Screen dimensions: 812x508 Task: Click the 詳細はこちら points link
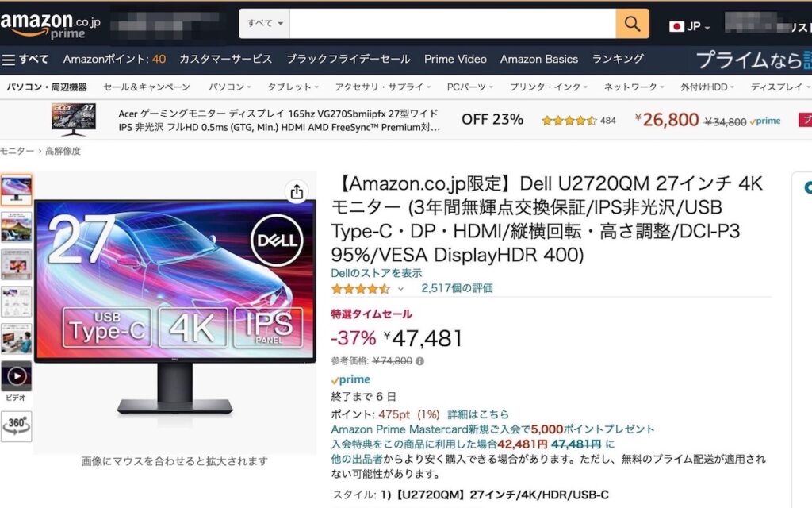pyautogui.click(x=478, y=414)
